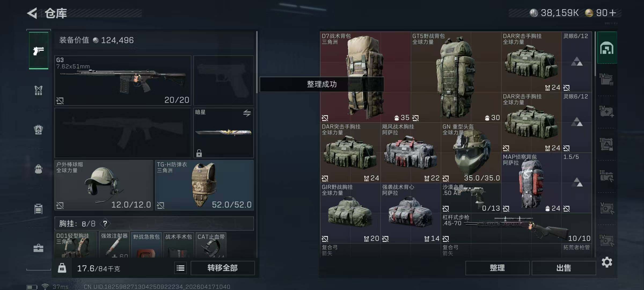Screen dimensions: 644x290
Task: Click the 出售 sell button
Action: 563,268
